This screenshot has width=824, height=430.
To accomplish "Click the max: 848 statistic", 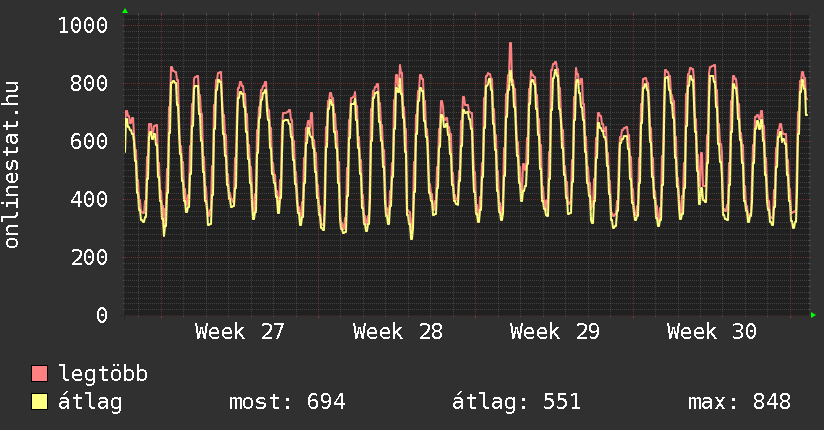I will point(739,402).
